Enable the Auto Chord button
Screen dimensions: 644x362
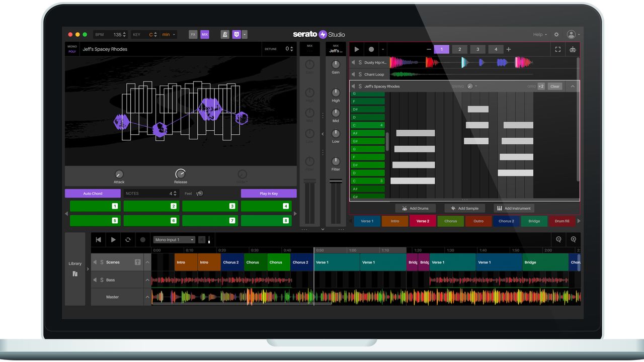[93, 194]
